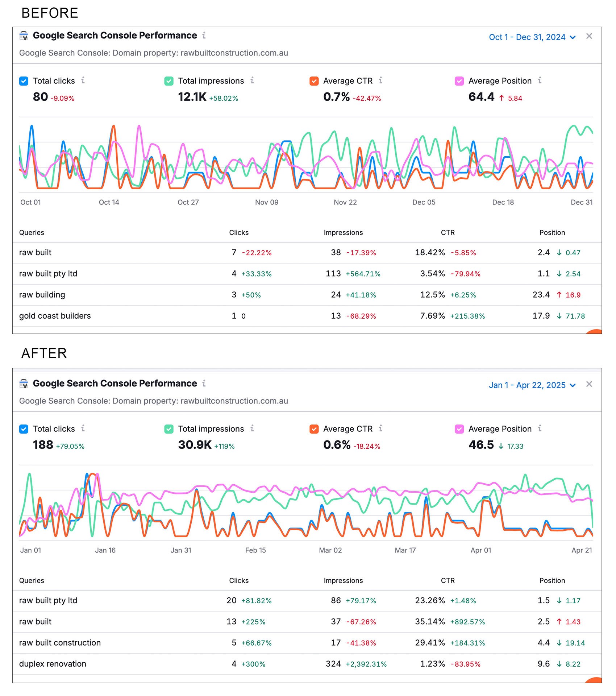
Task: Sort by Impressions column in BEFORE table
Action: 343,232
